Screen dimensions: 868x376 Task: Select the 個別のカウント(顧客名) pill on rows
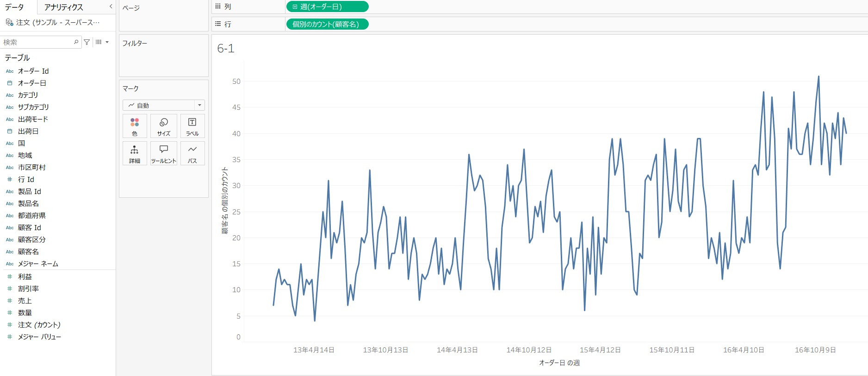pos(328,24)
